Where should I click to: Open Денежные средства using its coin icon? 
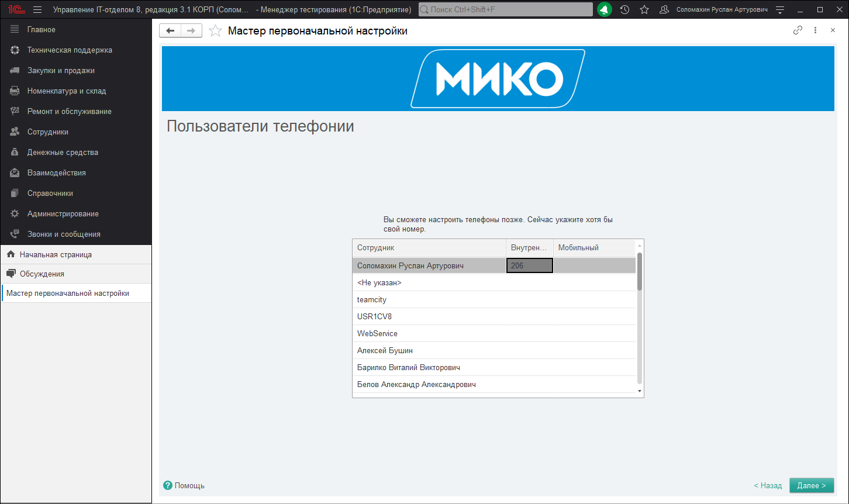[15, 152]
